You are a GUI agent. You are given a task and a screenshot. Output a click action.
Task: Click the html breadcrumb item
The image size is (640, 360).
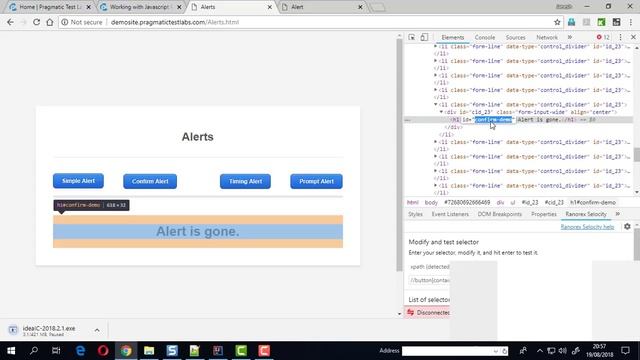[413, 202]
